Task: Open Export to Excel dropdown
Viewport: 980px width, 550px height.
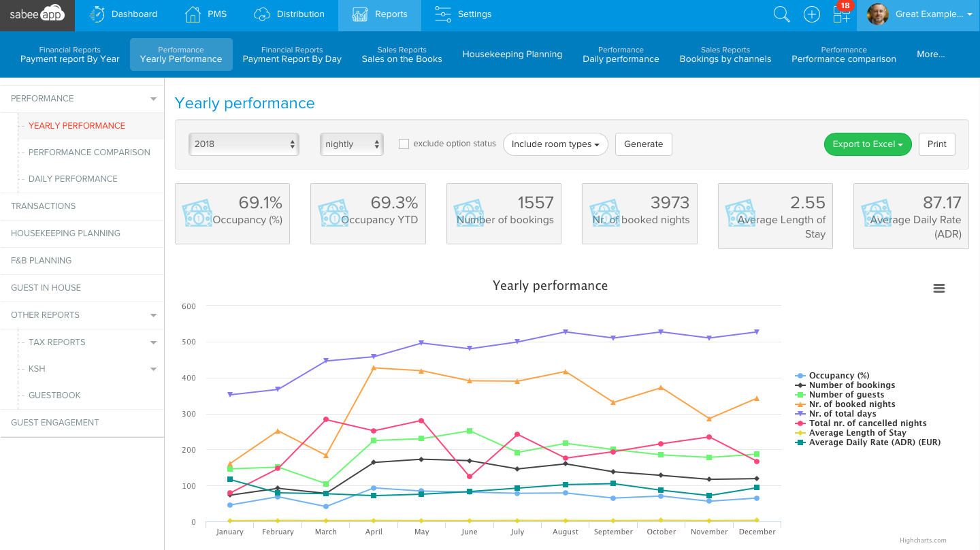Action: (868, 144)
